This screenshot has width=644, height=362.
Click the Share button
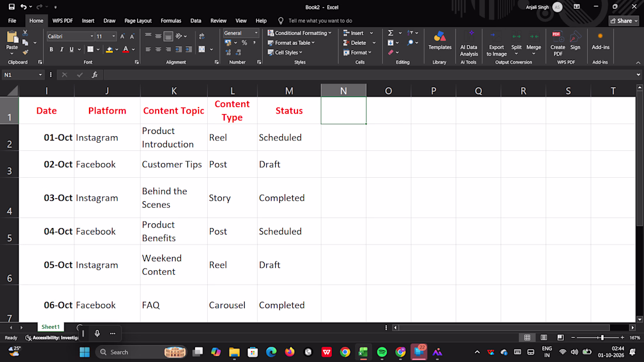point(624,20)
